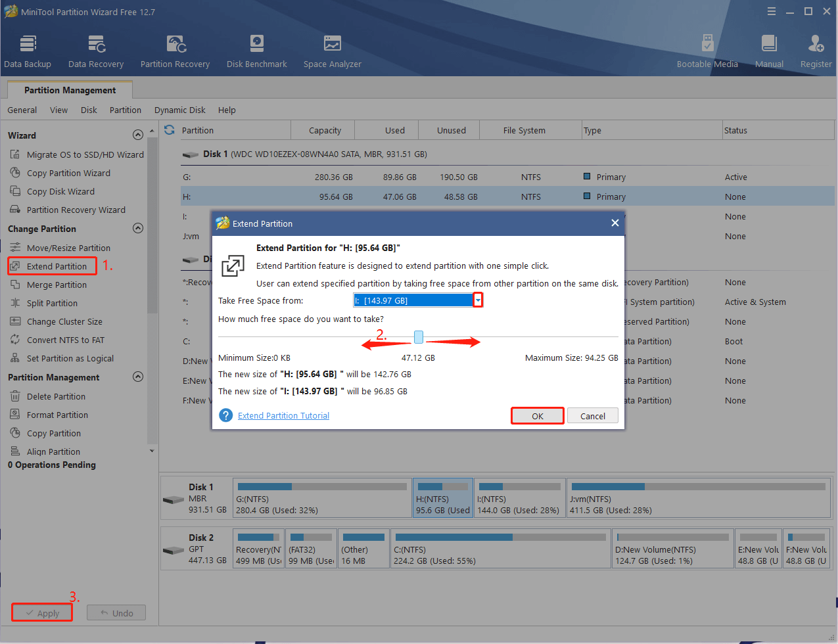Click the help question mark icon in dialog
Screen dimensions: 838x644
pyautogui.click(x=226, y=415)
